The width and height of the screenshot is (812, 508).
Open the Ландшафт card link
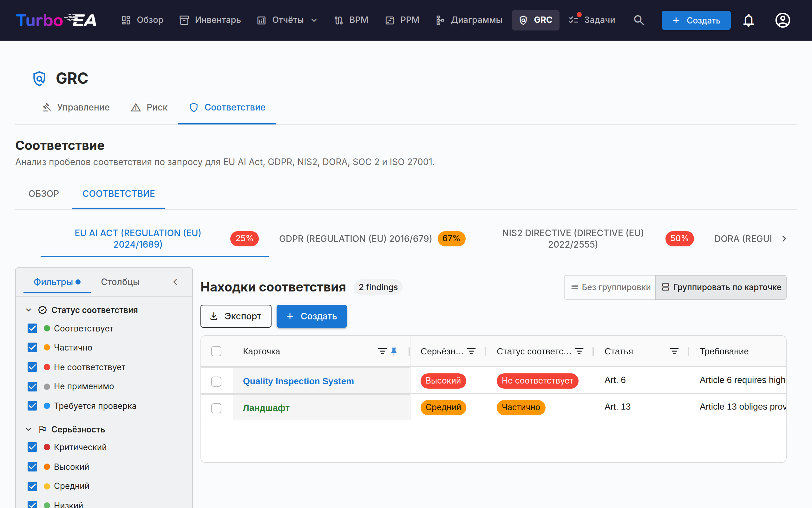(x=266, y=408)
